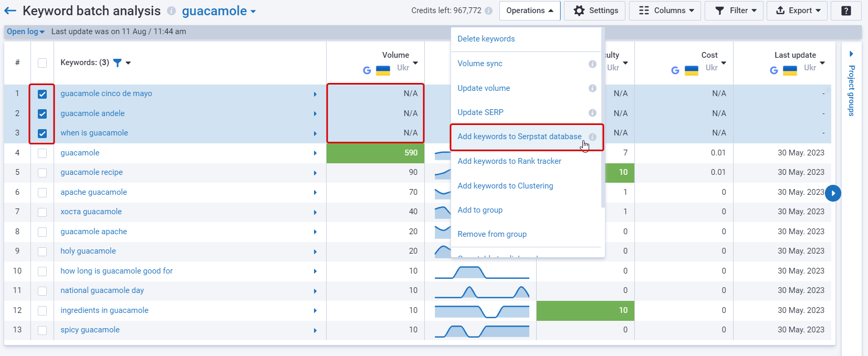Click the green 590 volume cell
The width and height of the screenshot is (868, 356).
click(x=375, y=153)
